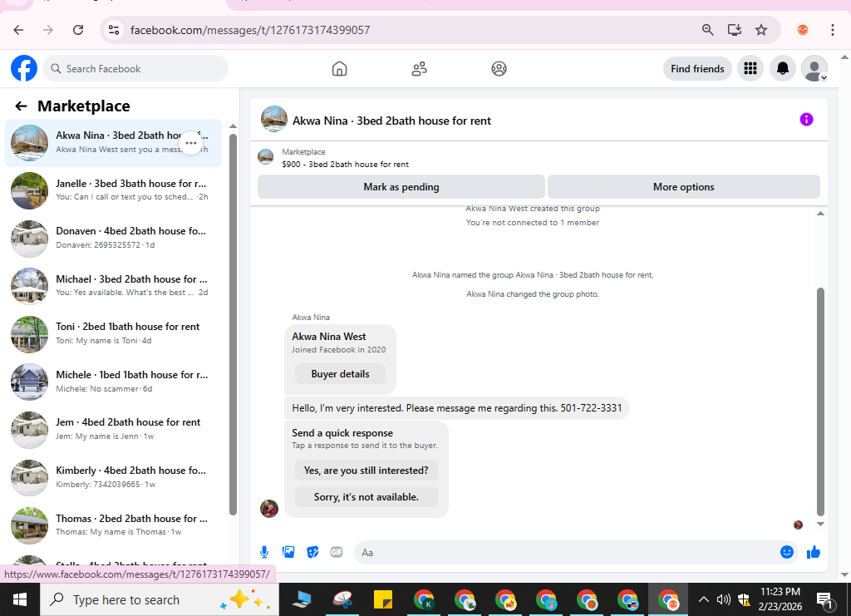Viewport: 851px width, 616px height.
Task: Open the More options button
Action: [683, 187]
